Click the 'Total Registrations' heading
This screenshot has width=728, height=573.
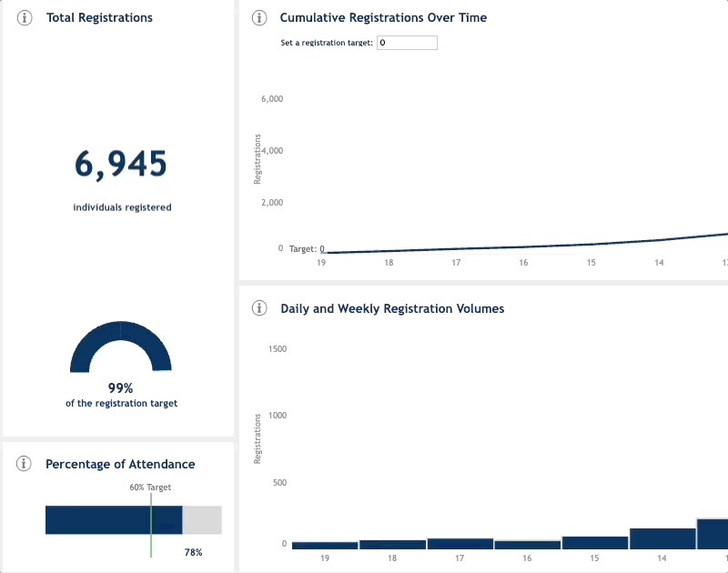tap(99, 17)
